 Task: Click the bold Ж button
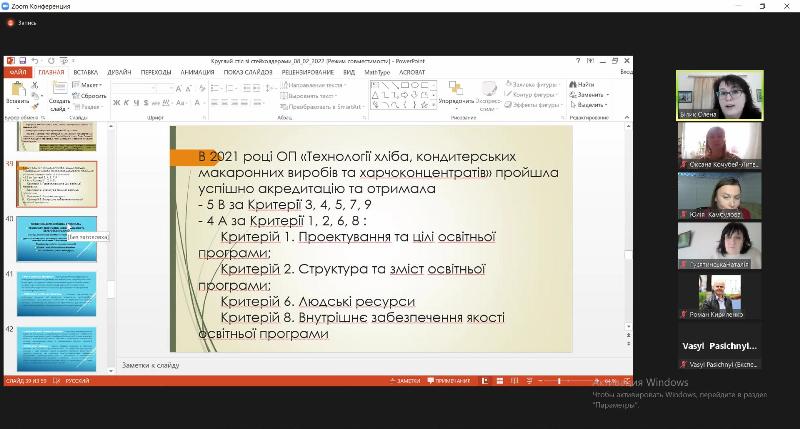click(117, 103)
